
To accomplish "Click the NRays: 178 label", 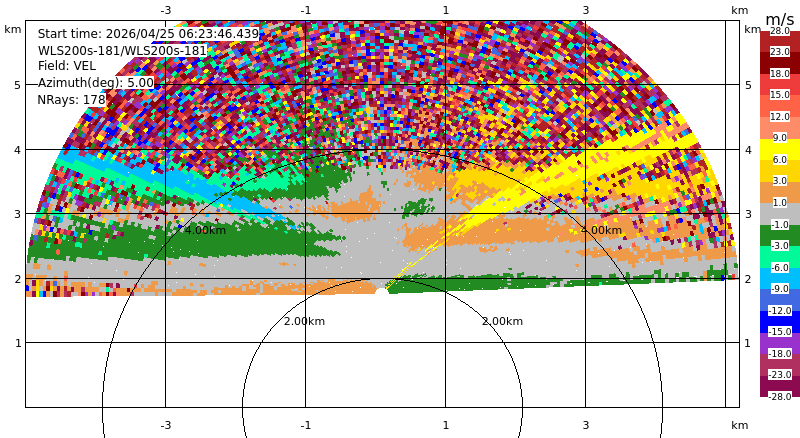I will 71,100.
